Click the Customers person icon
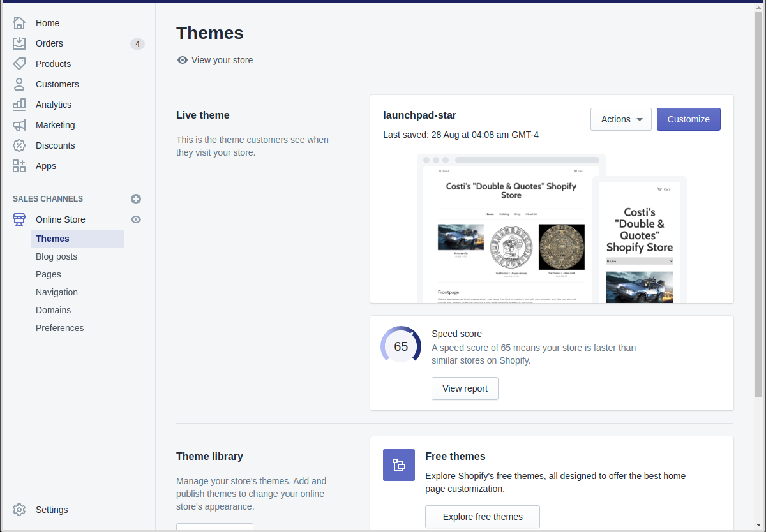Image resolution: width=766 pixels, height=532 pixels. 19,84
